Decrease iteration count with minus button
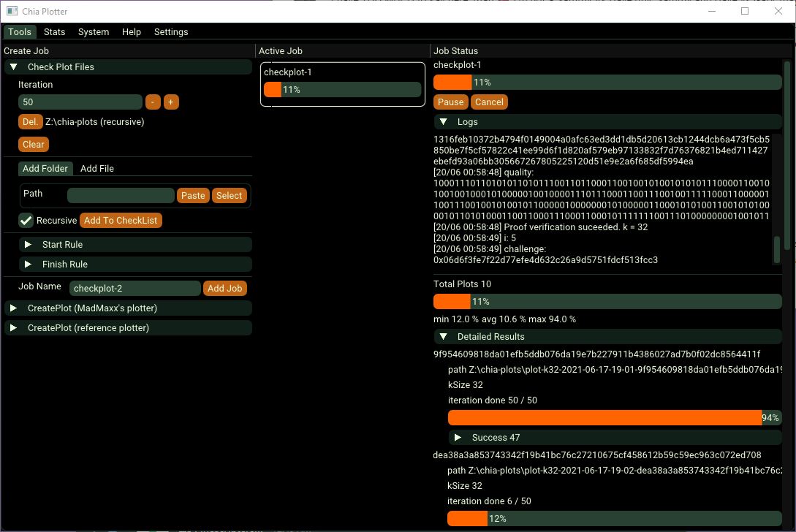 (153, 102)
